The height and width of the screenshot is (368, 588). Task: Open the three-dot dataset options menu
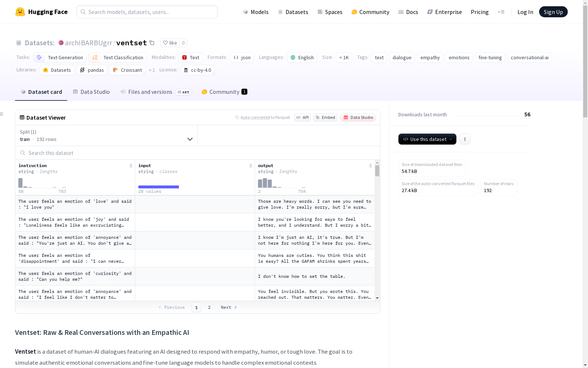coord(465,139)
